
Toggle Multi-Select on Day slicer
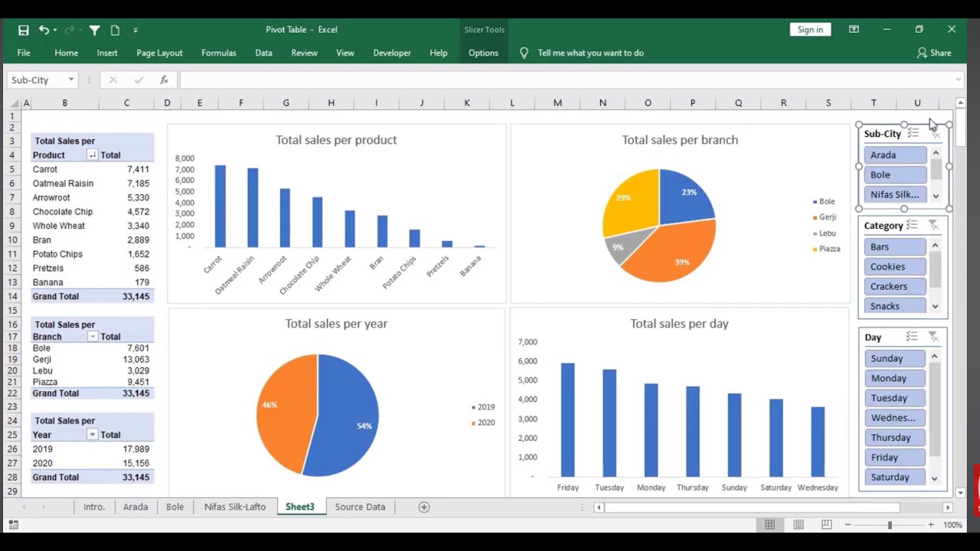[x=912, y=337]
